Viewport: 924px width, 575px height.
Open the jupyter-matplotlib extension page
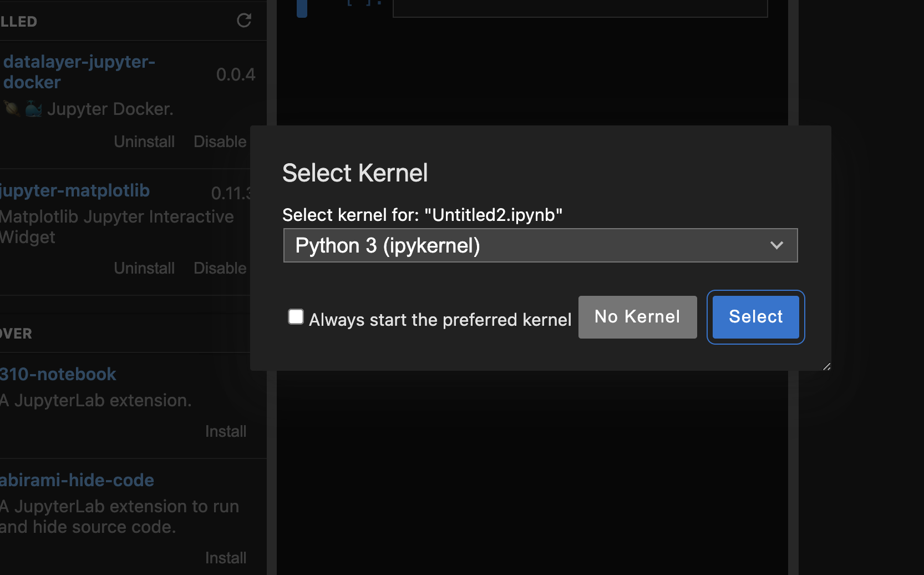75,190
